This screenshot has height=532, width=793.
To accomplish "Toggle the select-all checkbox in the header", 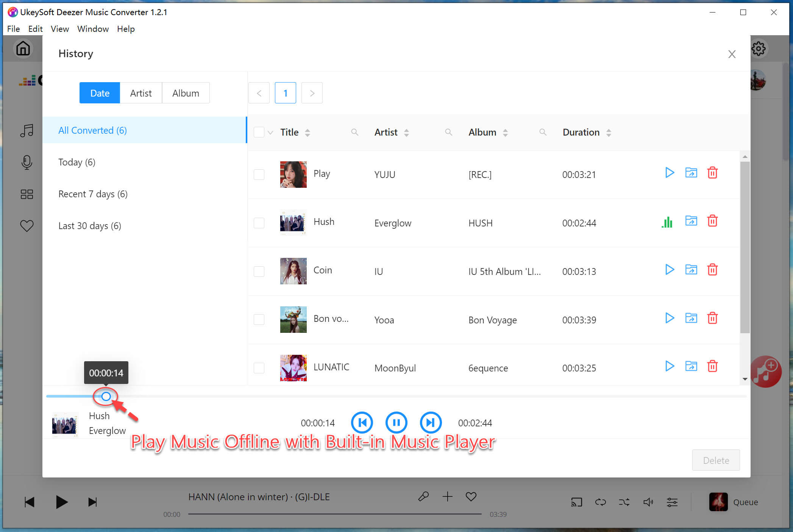I will click(x=259, y=132).
